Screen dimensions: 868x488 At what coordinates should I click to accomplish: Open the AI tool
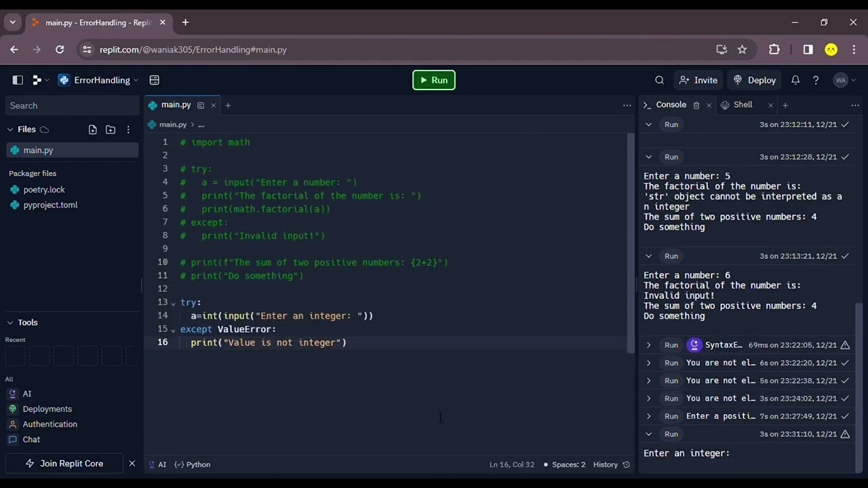(x=27, y=394)
